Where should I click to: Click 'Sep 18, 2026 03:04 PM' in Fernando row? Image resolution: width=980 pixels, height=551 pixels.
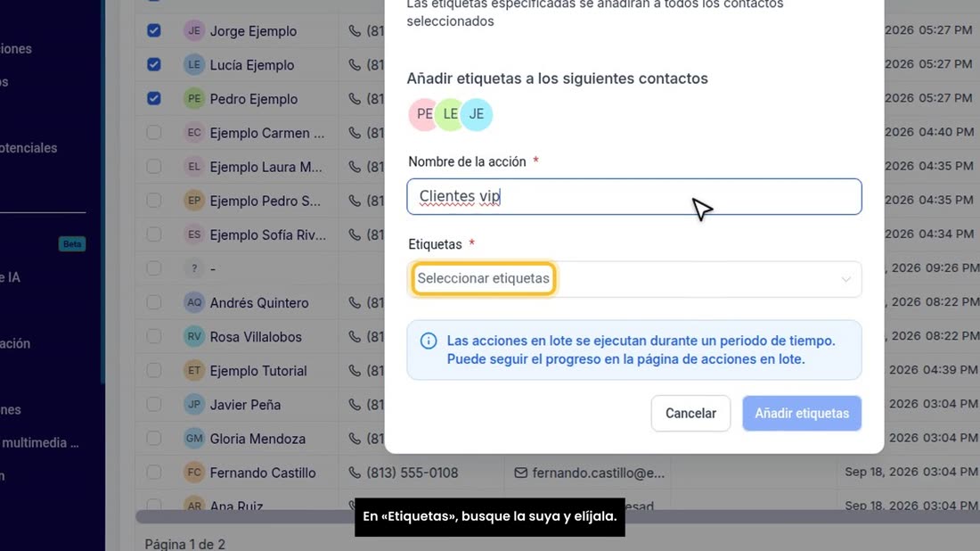point(908,472)
